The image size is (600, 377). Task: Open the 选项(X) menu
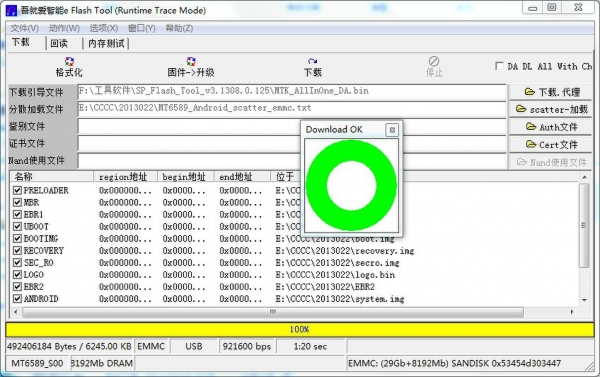[104, 28]
